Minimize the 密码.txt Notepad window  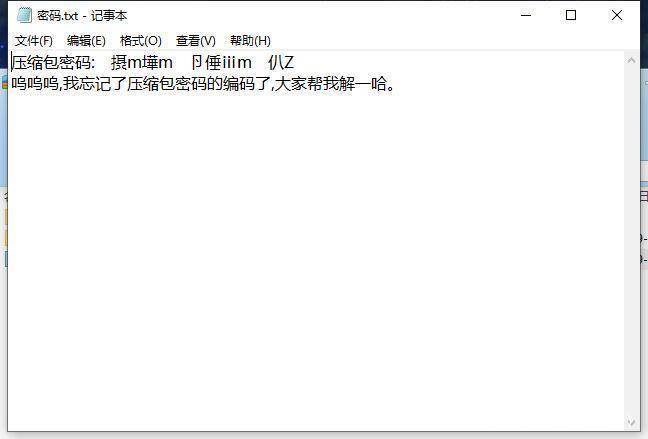pos(525,15)
